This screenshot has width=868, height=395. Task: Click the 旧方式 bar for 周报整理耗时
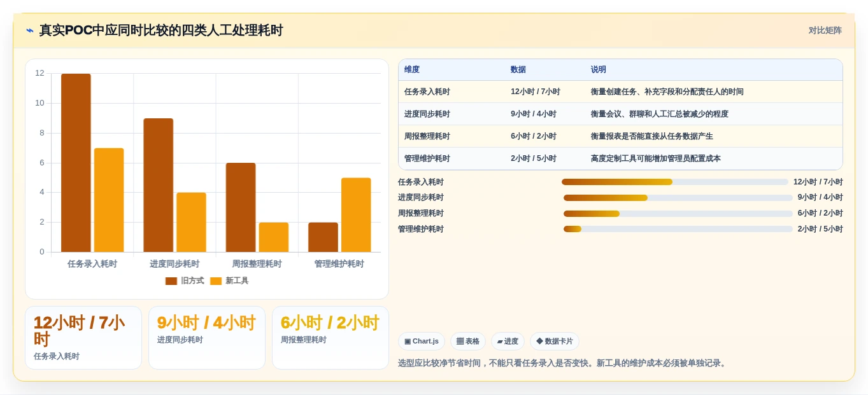pos(241,207)
